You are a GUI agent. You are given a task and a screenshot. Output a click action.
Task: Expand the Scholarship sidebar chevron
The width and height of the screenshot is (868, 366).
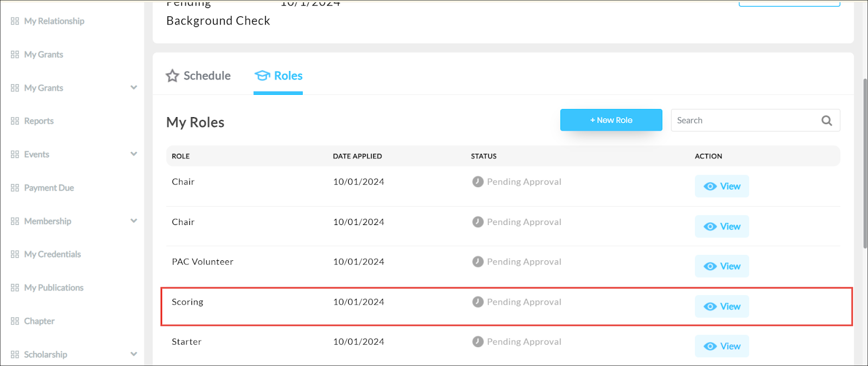coord(134,354)
